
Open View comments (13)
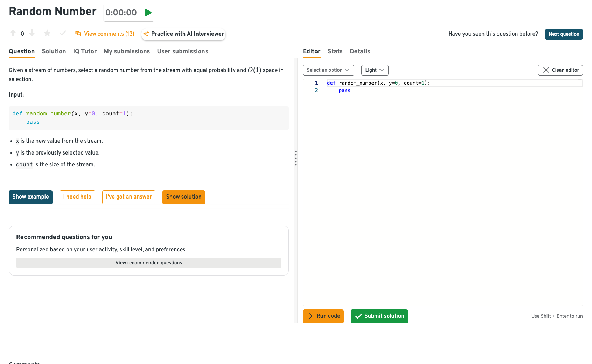click(105, 34)
